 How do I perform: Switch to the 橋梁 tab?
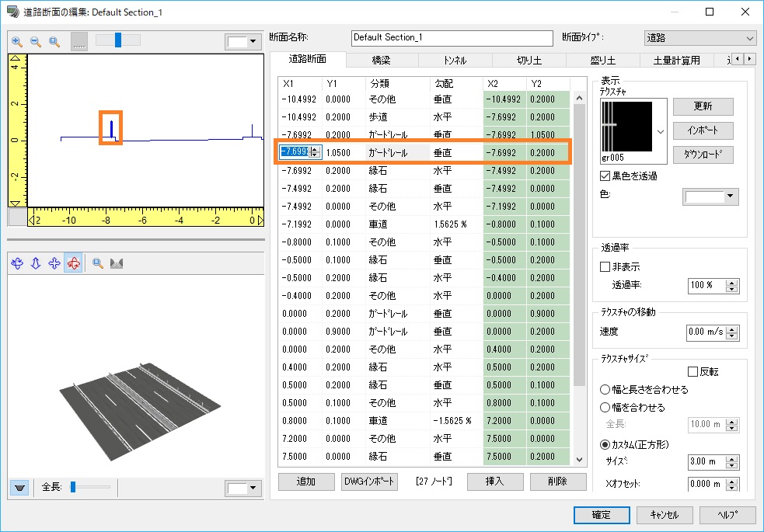coord(382,60)
